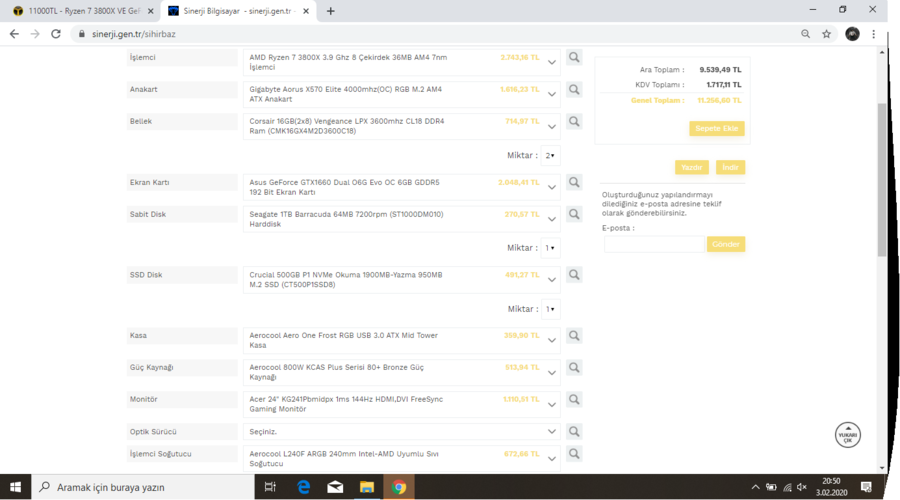This screenshot has height=500, width=900.
Task: Bookmark this page with star icon
Action: [x=827, y=34]
